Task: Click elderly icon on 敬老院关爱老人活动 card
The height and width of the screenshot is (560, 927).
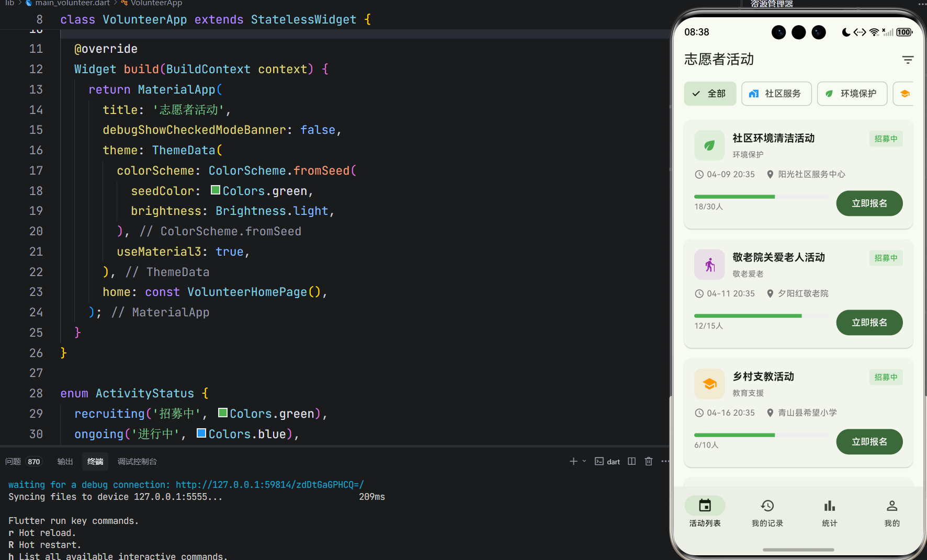Action: point(709,265)
